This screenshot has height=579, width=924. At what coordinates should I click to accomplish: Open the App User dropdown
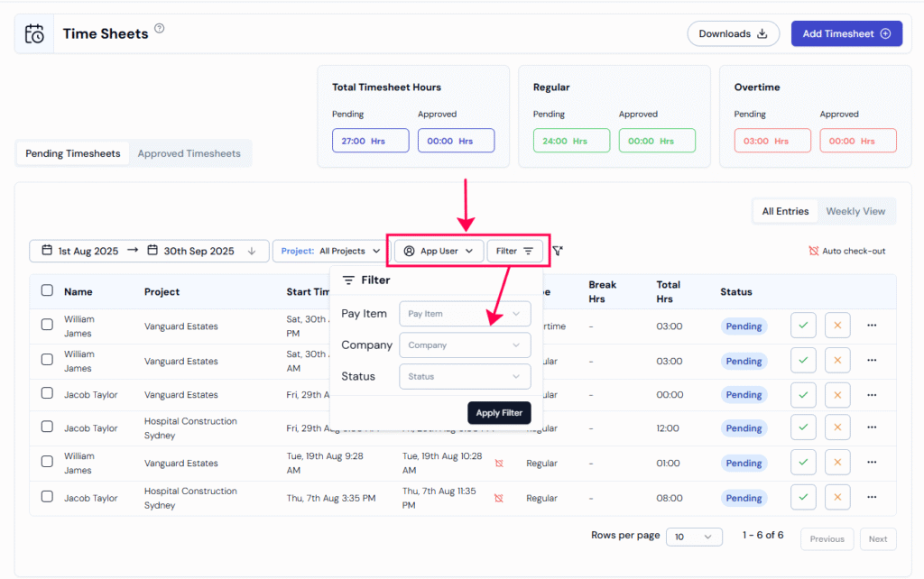pos(439,251)
